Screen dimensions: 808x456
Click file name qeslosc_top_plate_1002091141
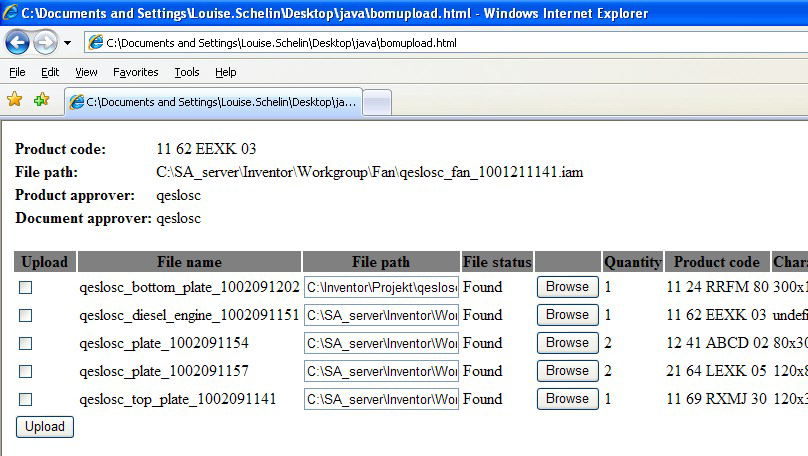coord(178,399)
